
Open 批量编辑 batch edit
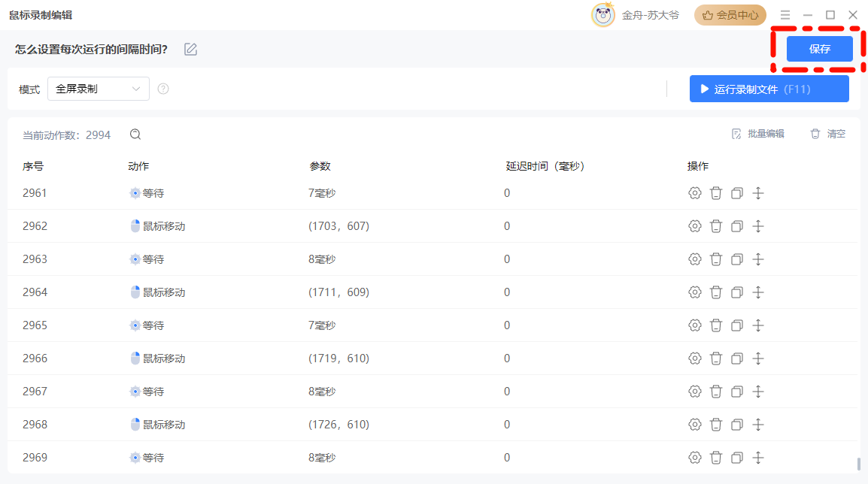click(758, 134)
